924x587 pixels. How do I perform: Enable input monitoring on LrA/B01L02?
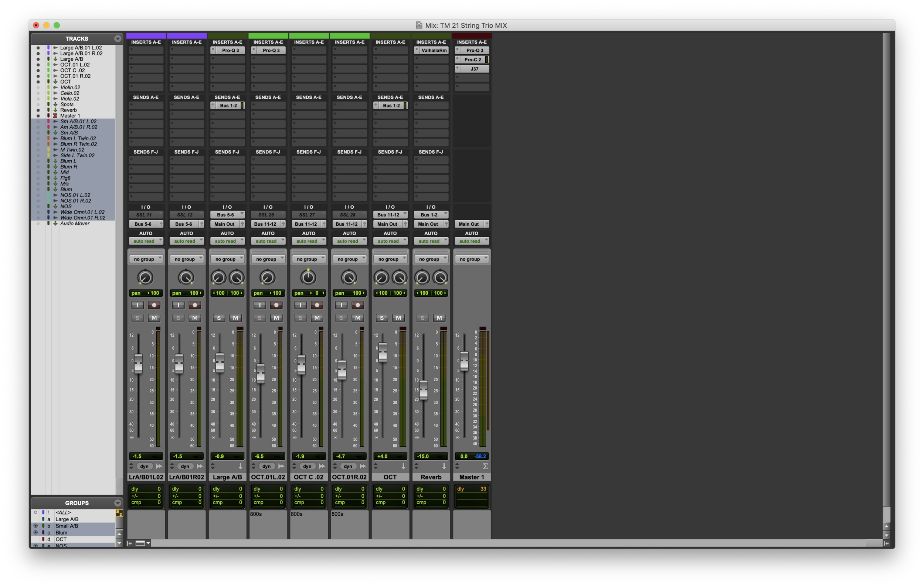coord(137,305)
